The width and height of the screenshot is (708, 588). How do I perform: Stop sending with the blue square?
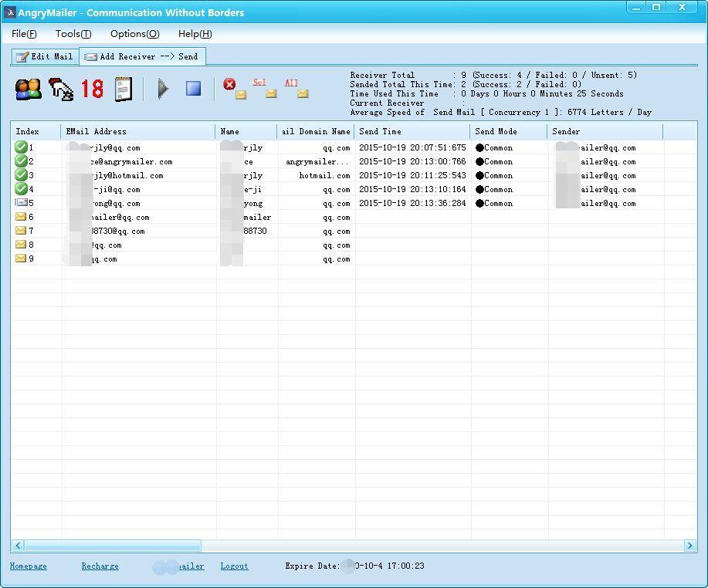194,89
